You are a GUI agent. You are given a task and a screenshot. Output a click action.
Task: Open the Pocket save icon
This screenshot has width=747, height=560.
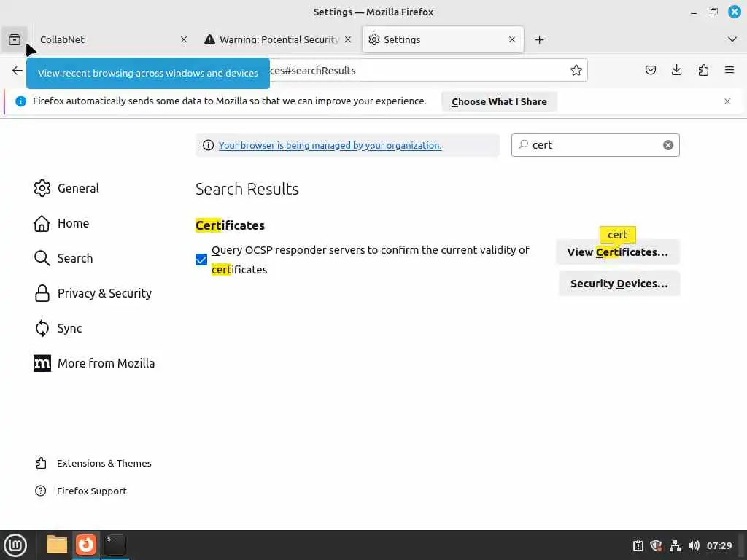pyautogui.click(x=650, y=71)
